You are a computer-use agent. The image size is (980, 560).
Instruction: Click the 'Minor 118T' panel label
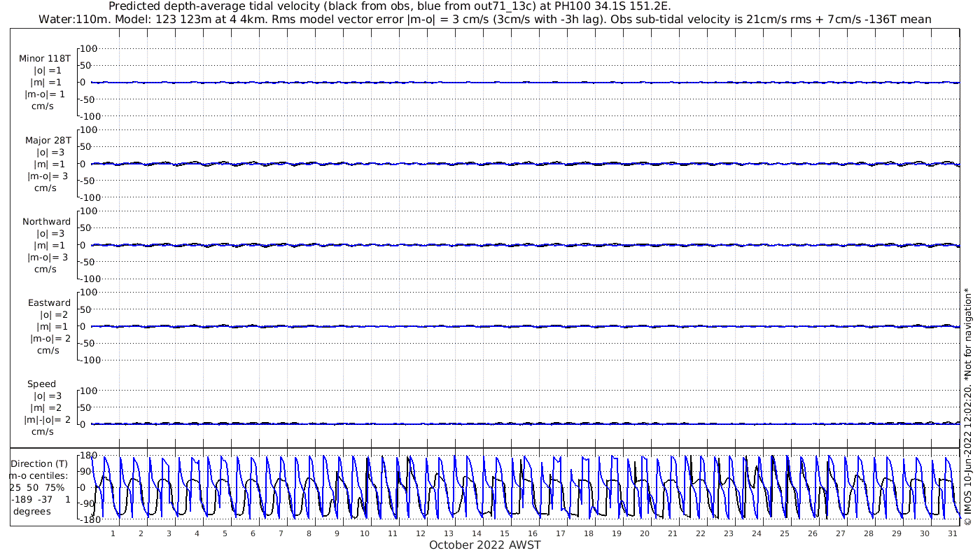[x=45, y=59]
